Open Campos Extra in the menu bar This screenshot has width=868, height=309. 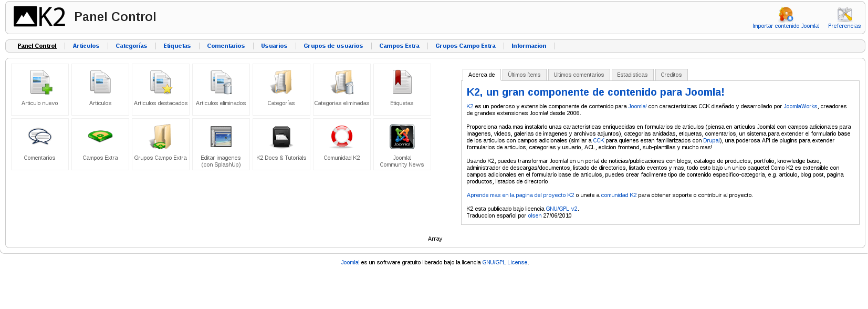[x=399, y=46]
